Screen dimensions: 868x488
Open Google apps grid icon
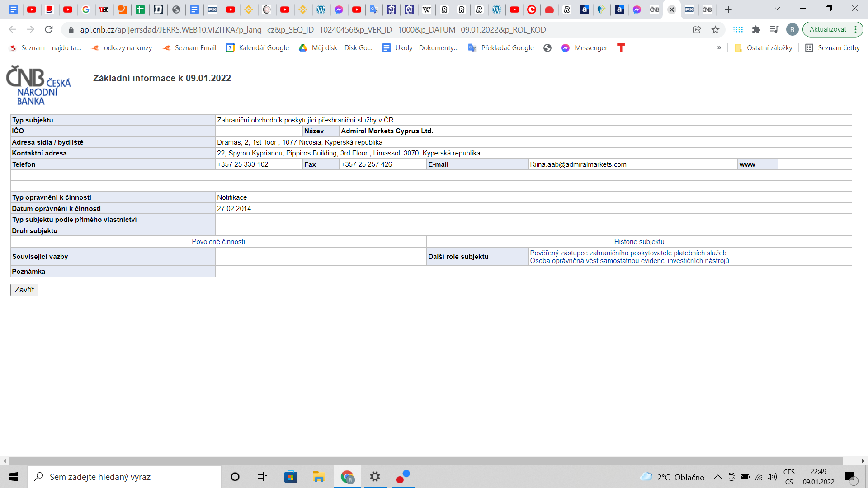pyautogui.click(x=738, y=29)
